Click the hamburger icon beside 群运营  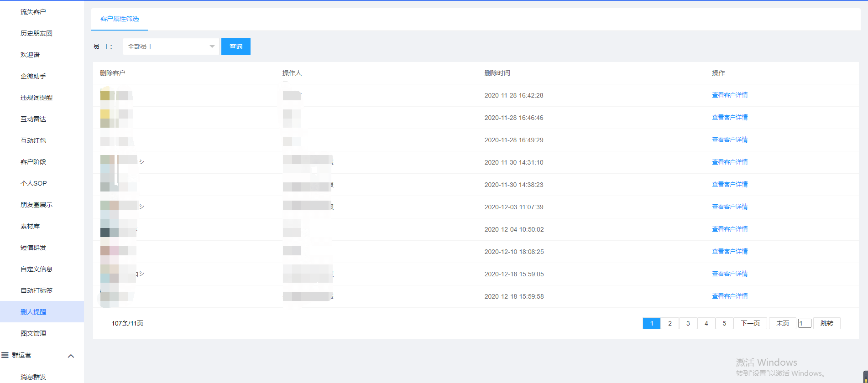[x=5, y=355]
